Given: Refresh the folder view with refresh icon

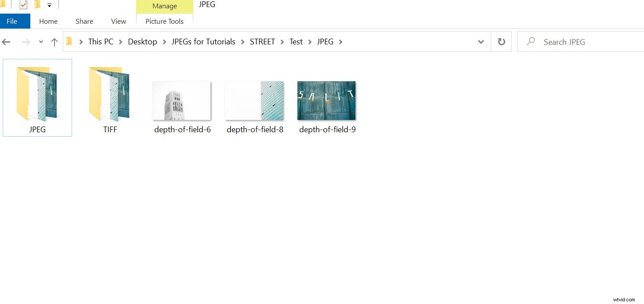Looking at the screenshot, I should click(x=501, y=41).
